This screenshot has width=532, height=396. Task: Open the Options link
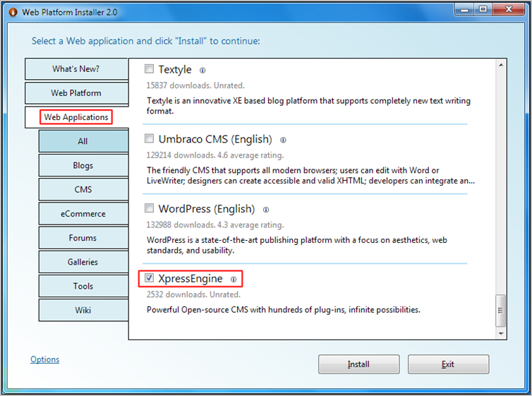pyautogui.click(x=44, y=359)
